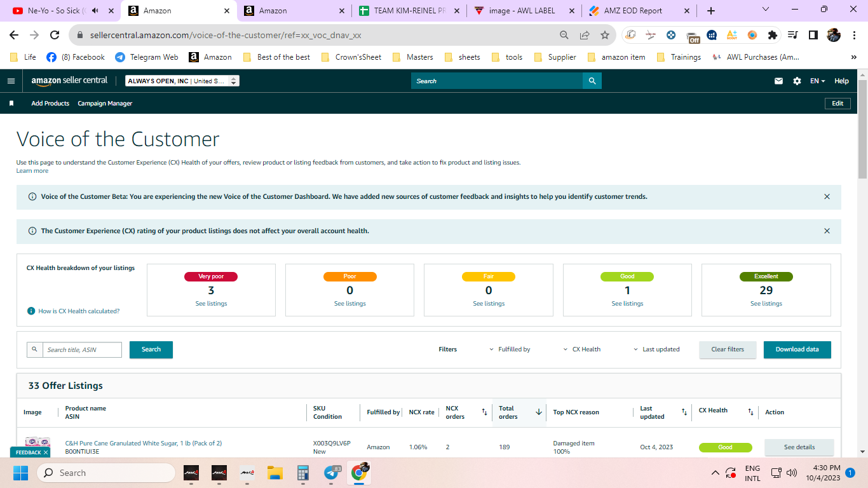
Task: Mute the Ne-Yo YouTube tab audio icon
Action: pyautogui.click(x=95, y=11)
